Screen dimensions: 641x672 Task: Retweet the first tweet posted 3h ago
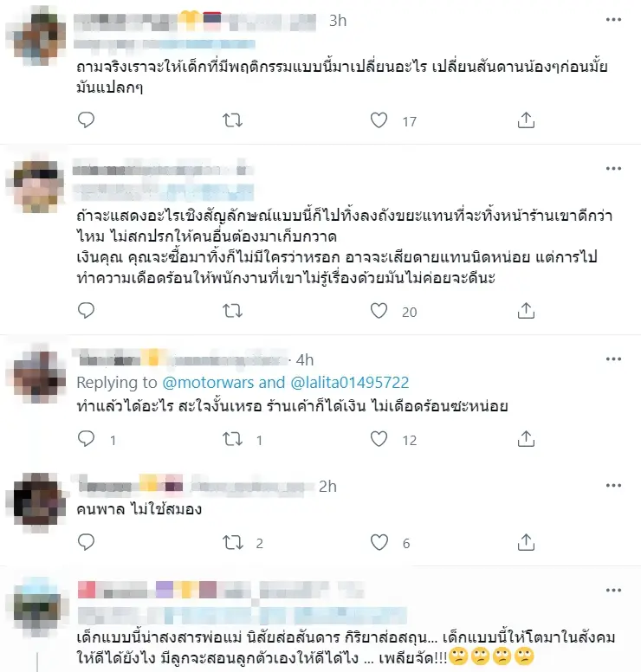click(x=232, y=120)
